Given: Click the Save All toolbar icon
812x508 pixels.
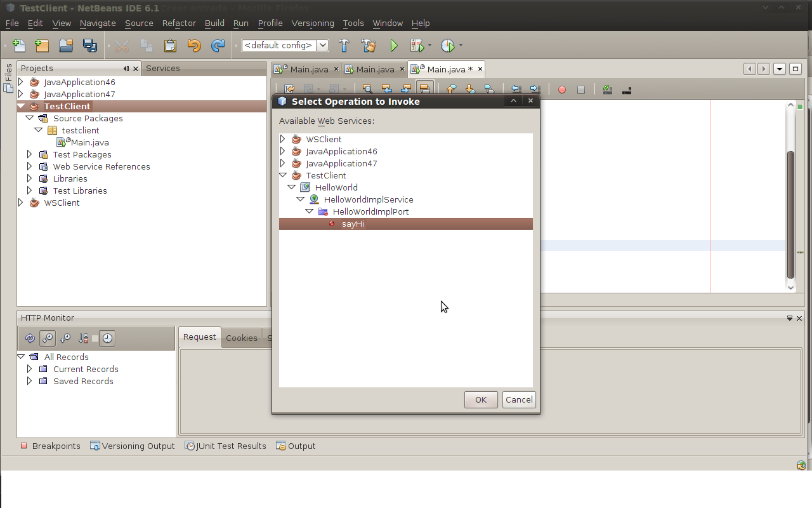Looking at the screenshot, I should coord(90,46).
